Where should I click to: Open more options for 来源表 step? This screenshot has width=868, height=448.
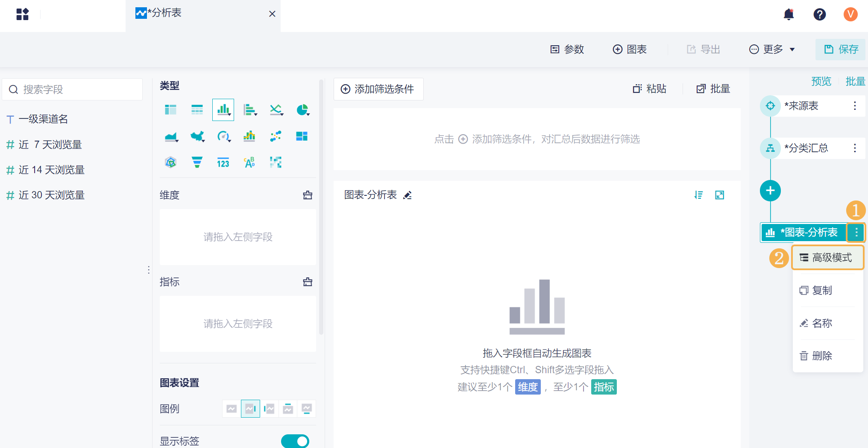(x=855, y=106)
